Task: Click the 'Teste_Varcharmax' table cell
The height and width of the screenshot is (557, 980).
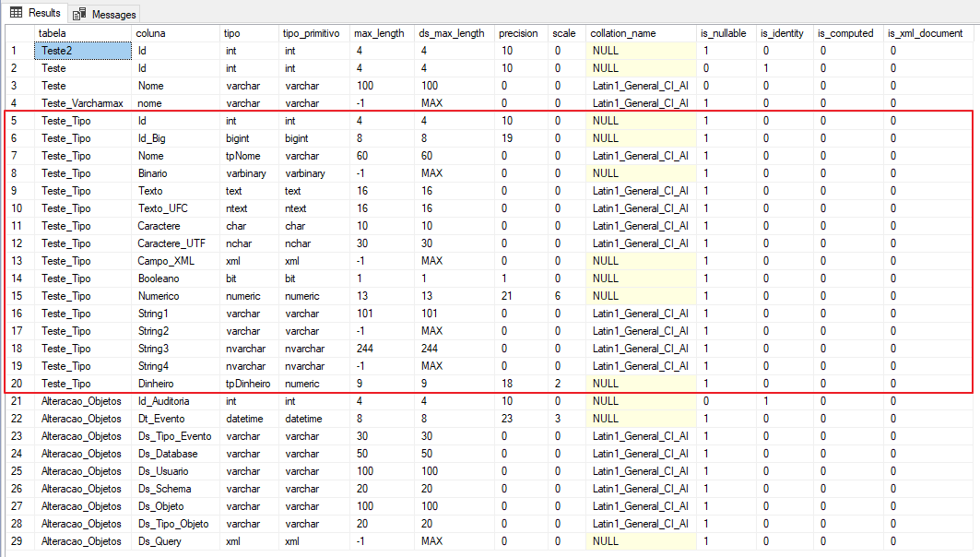Action: pos(82,103)
